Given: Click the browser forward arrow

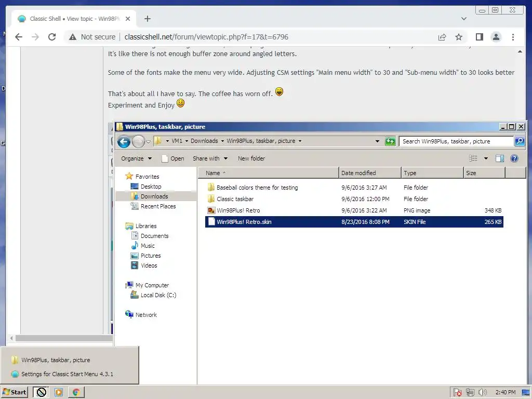Looking at the screenshot, I should click(x=35, y=37).
